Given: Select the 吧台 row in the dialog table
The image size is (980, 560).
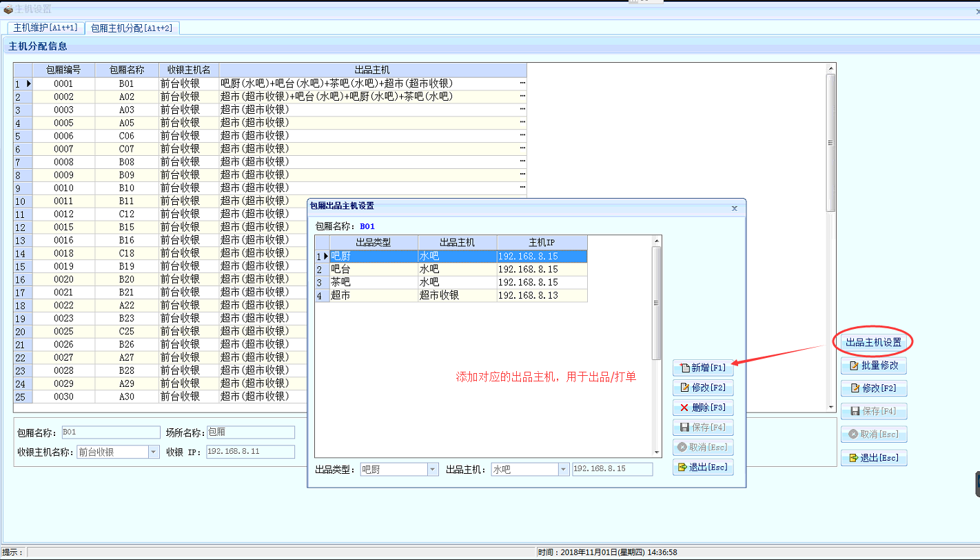Looking at the screenshot, I should tap(451, 269).
